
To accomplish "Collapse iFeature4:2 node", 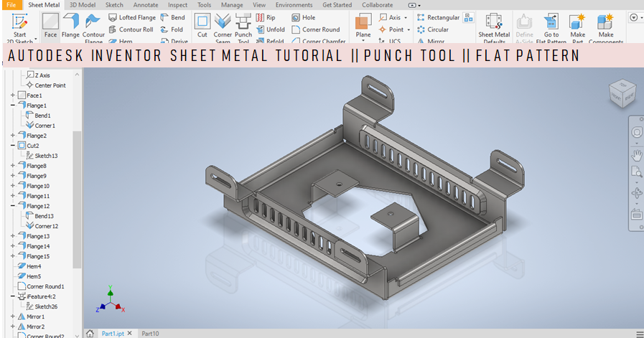I will [13, 296].
